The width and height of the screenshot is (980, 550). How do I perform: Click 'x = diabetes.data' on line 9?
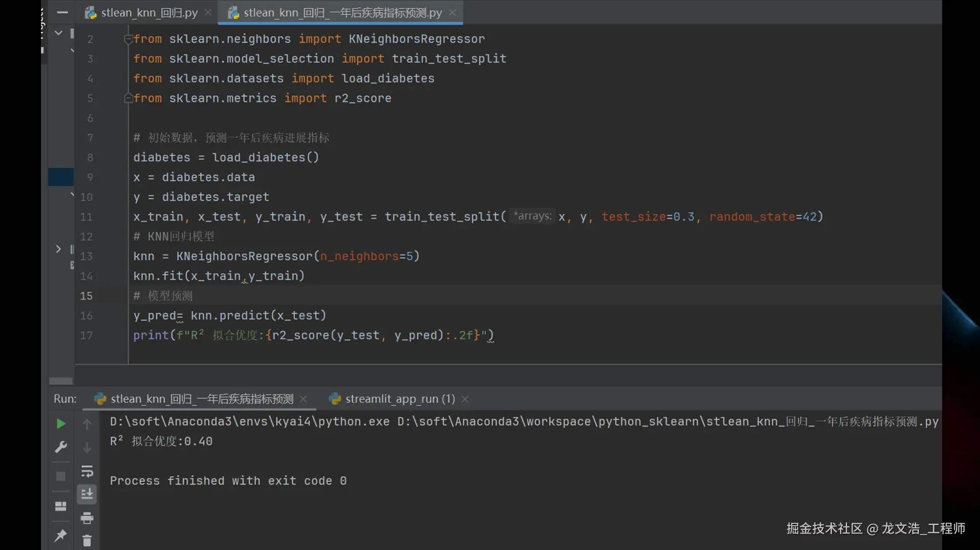point(194,177)
